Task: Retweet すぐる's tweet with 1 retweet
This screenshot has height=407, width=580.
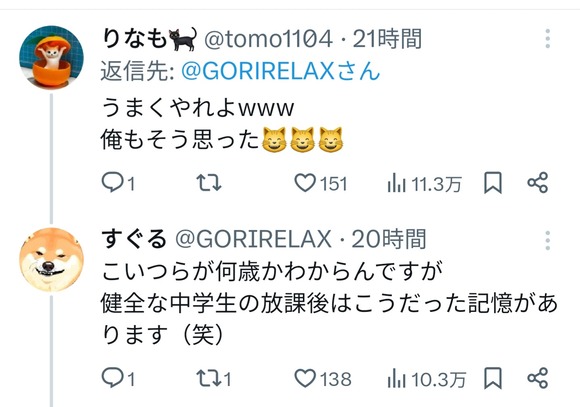Action: (214, 379)
